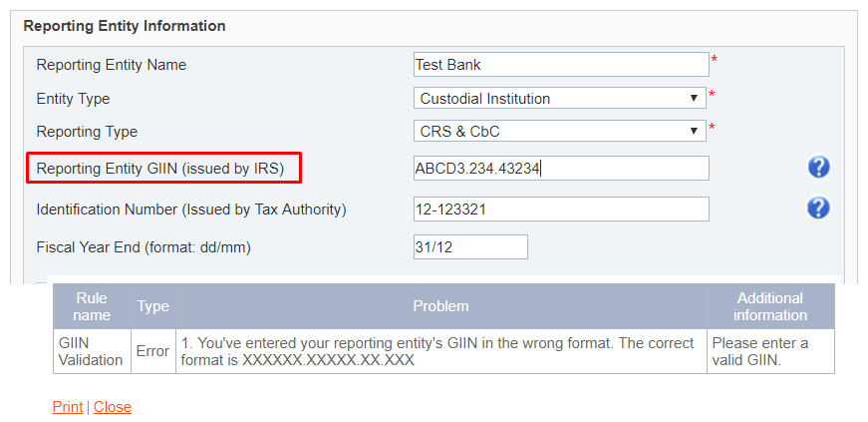Click the "Problem" column header

coord(440,306)
